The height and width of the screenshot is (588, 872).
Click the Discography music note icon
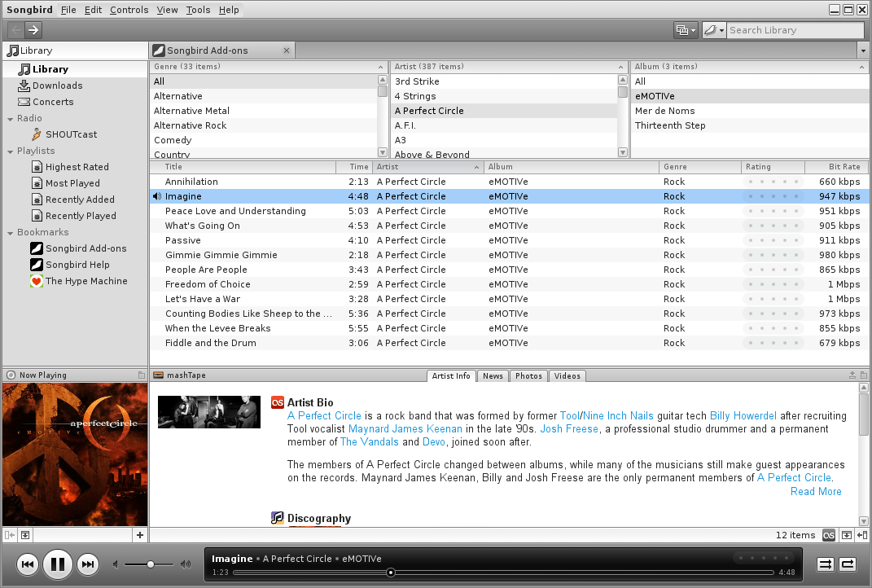(x=278, y=518)
